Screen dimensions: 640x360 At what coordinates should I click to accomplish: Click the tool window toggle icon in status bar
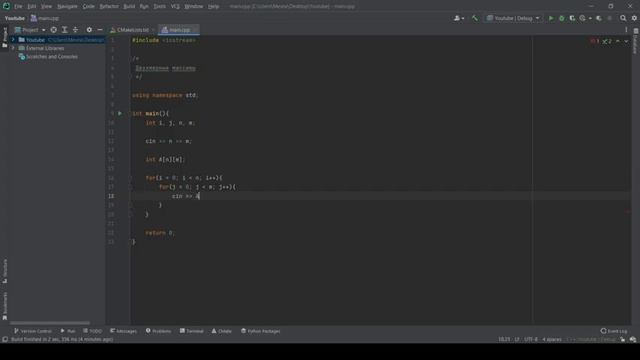click(x=5, y=340)
